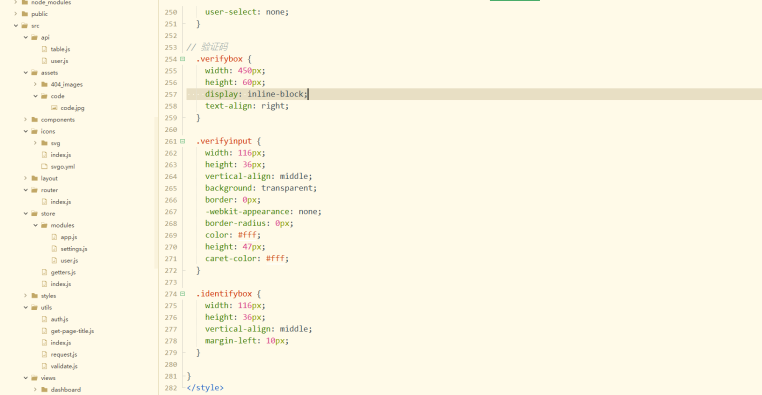762x395 pixels.
Task: Open auth.js in utils
Action: [x=59, y=319]
